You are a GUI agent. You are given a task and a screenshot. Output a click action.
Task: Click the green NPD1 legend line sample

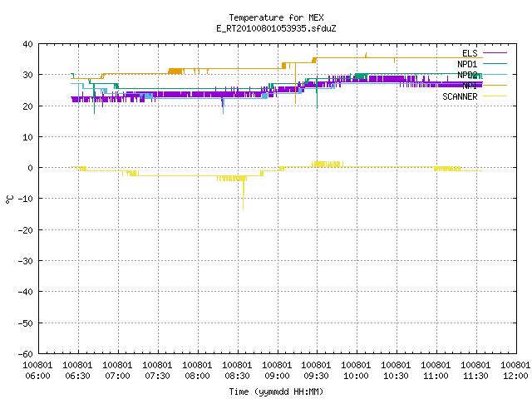pos(495,63)
